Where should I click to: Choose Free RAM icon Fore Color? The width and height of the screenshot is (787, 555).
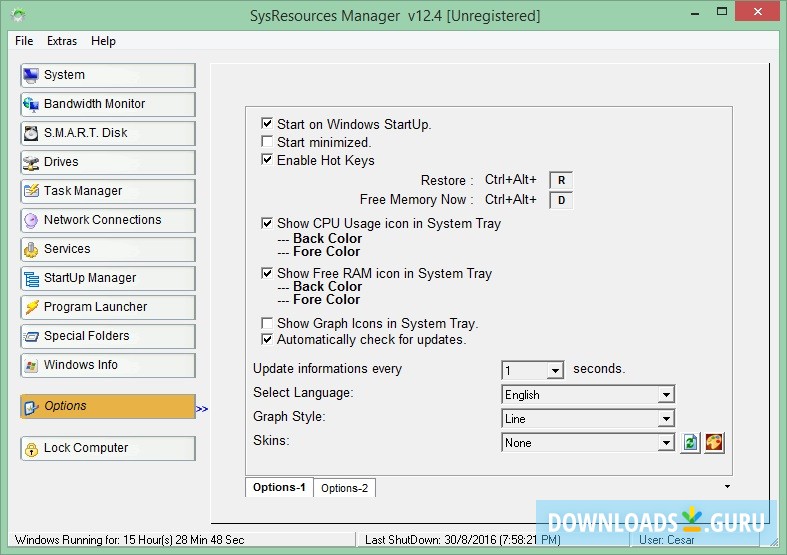326,300
